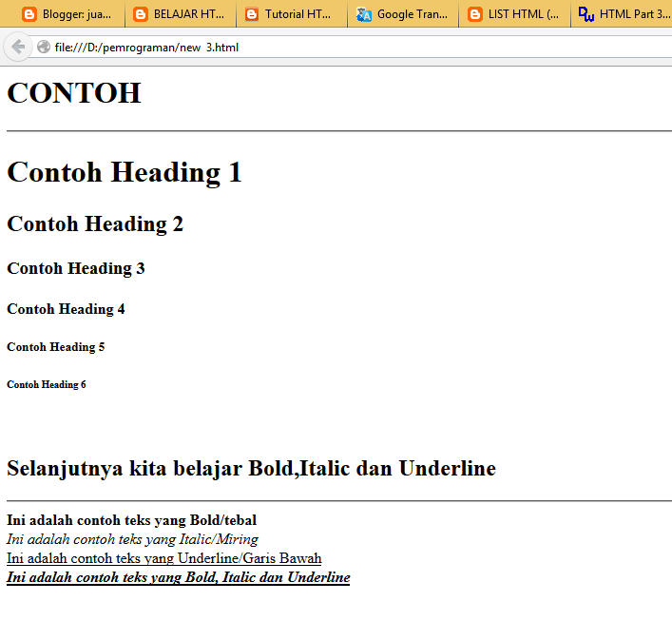Click the Blogger favicon on the first tab
The height and width of the screenshot is (621, 672).
29,14
